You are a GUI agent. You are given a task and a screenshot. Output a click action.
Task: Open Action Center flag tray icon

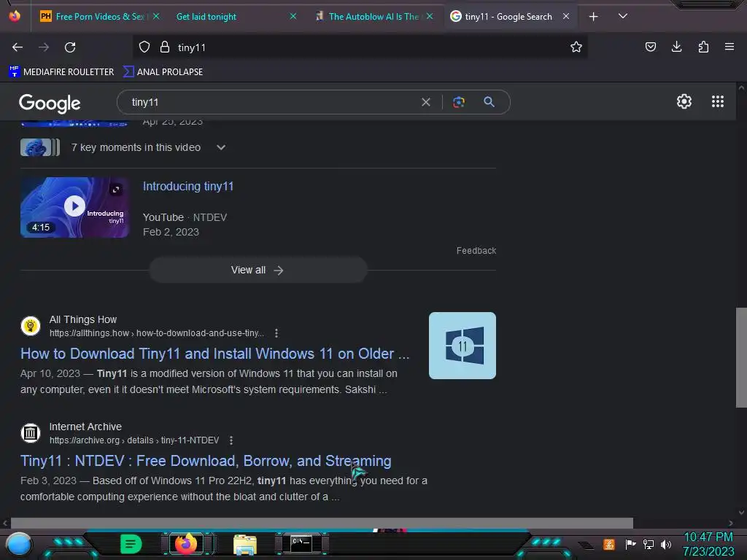pos(630,544)
